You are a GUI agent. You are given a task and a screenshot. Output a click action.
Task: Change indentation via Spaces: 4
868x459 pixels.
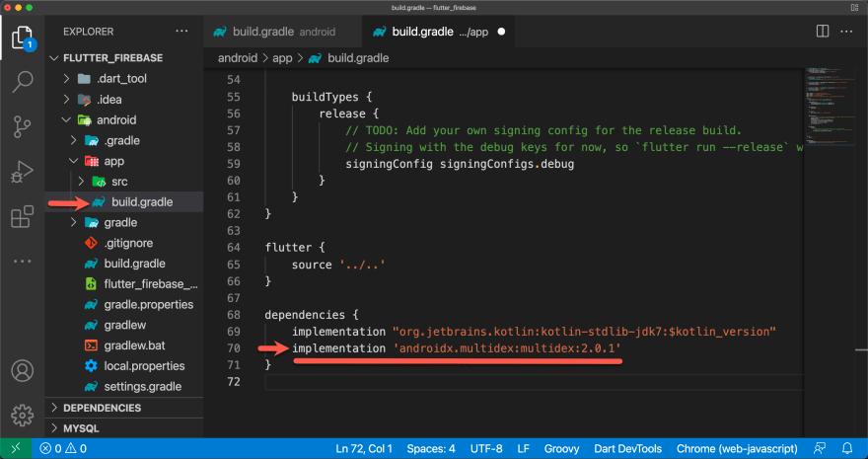(x=431, y=448)
